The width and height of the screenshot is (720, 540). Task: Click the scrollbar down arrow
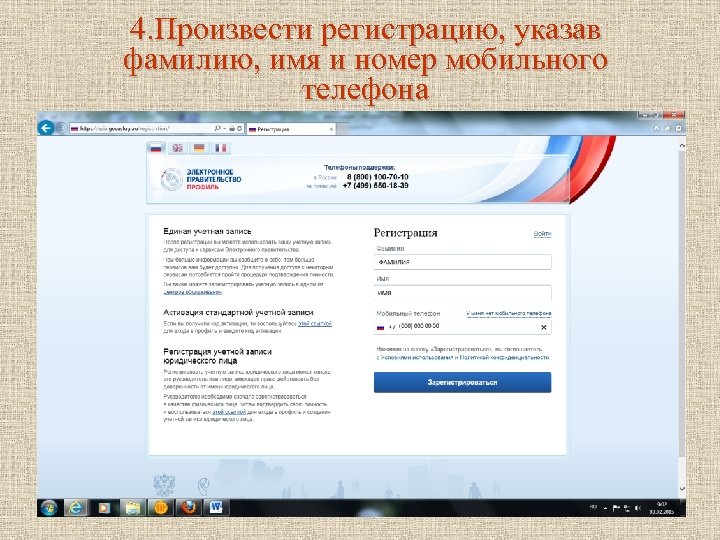coord(682,489)
